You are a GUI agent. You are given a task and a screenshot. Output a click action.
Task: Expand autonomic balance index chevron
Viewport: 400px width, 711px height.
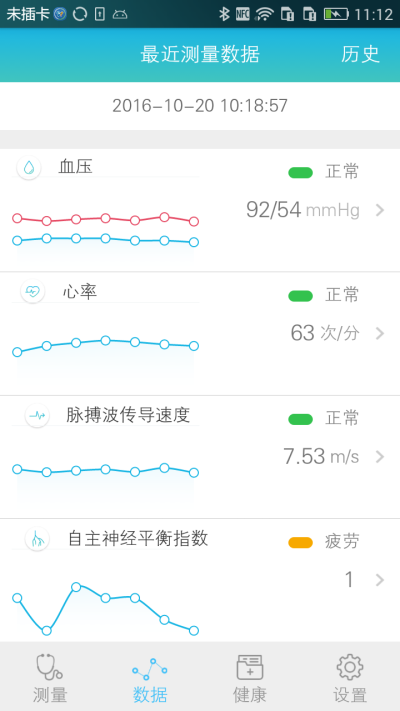pos(380,580)
